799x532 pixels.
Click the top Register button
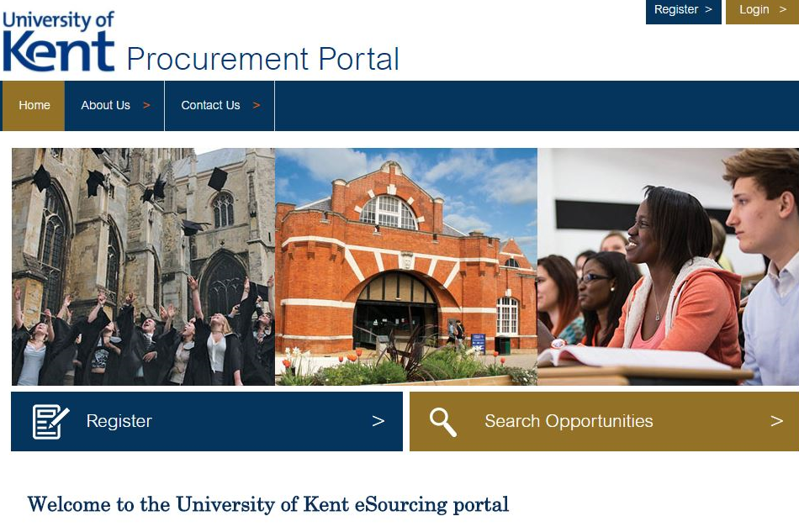(x=683, y=11)
